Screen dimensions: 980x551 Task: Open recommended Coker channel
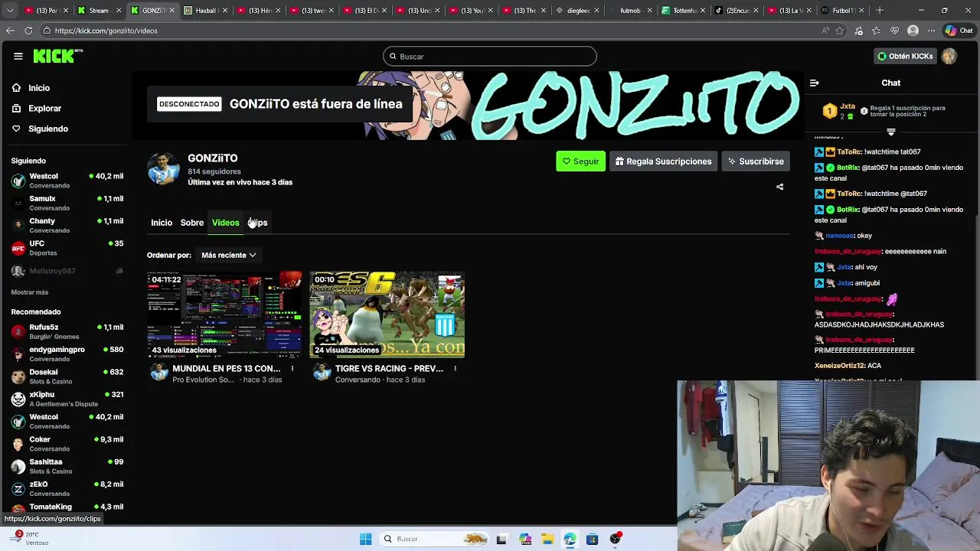coord(67,444)
